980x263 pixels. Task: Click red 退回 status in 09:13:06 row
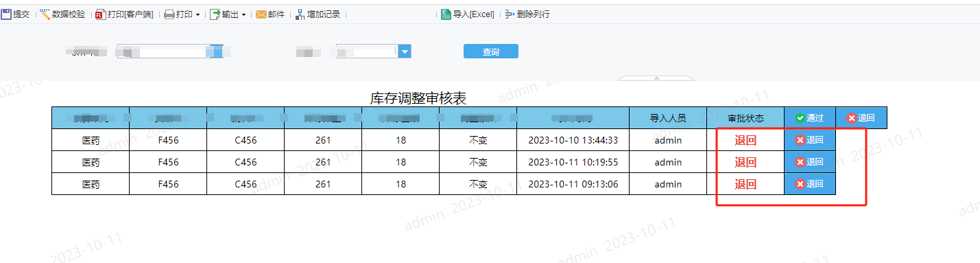click(745, 184)
